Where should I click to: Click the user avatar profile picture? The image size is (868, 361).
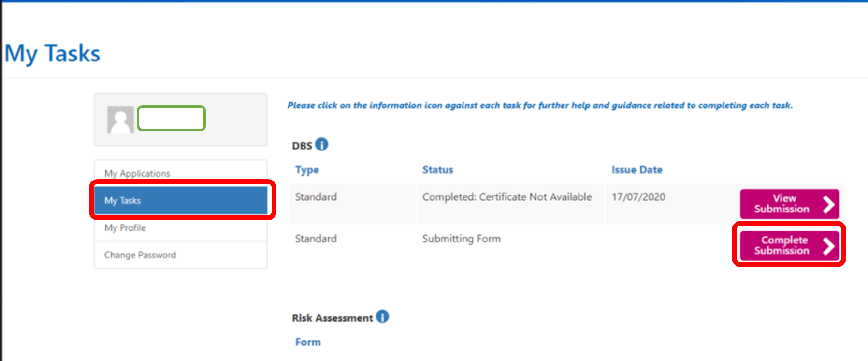point(120,120)
